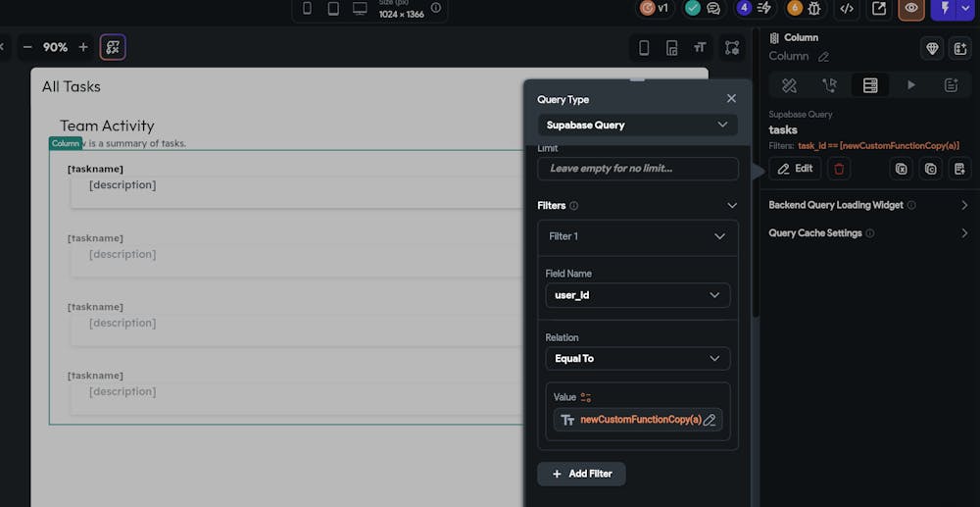Screen dimensions: 980x507
Task: Switch to the Actions flow tab
Action: (829, 85)
